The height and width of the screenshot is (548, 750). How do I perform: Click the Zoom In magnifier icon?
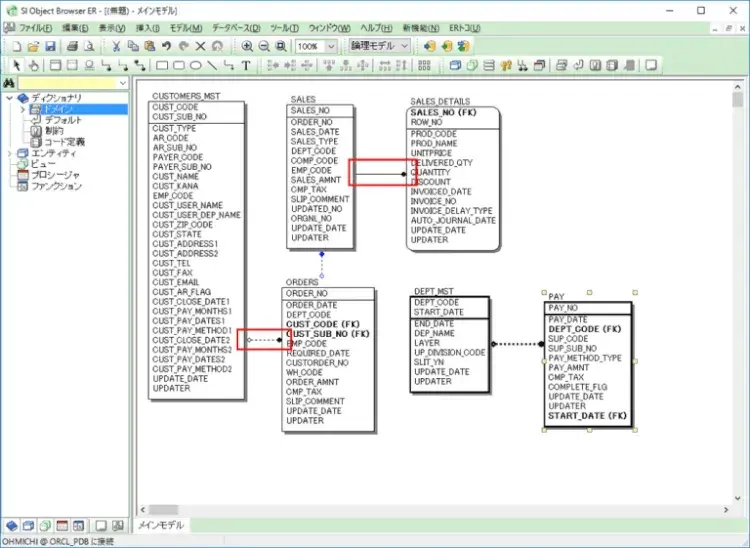[x=247, y=46]
